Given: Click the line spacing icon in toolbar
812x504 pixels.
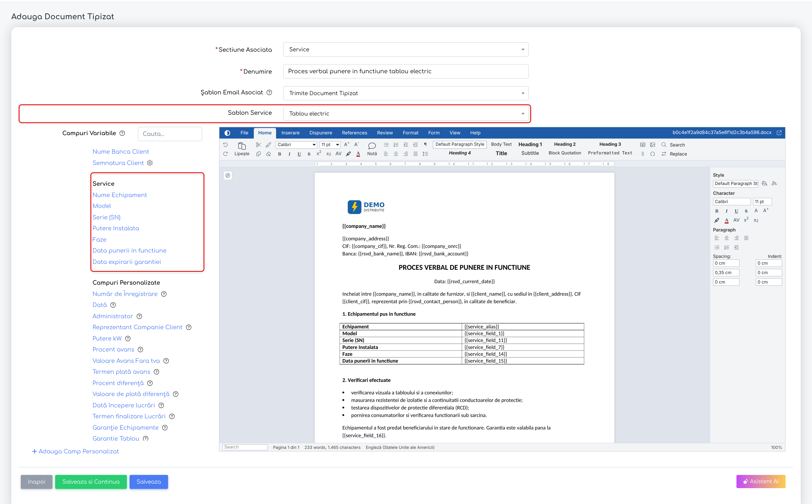Looking at the screenshot, I should (425, 154).
